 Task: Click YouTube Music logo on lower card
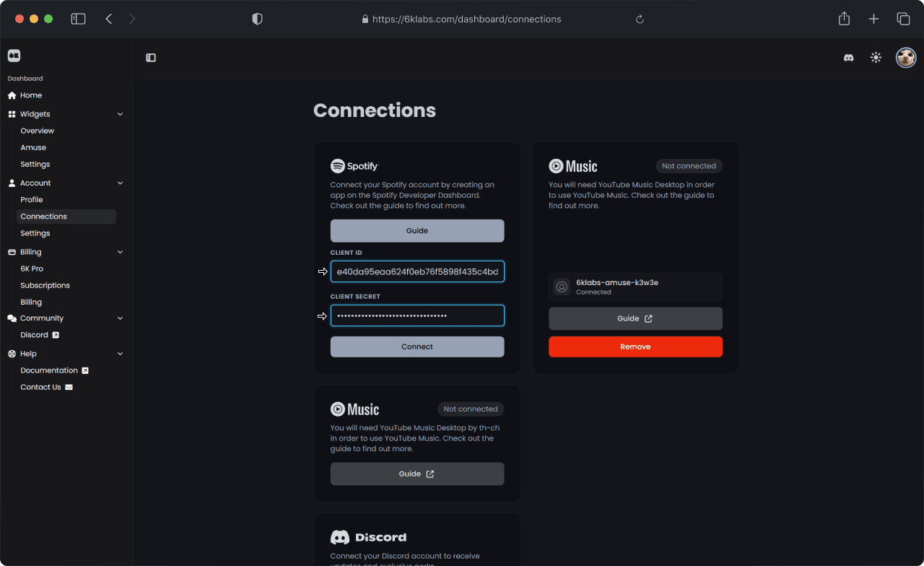coord(354,409)
